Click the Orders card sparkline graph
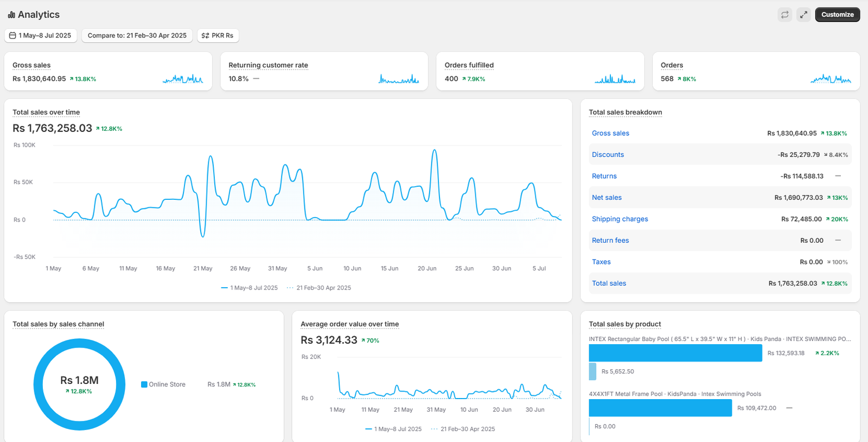The height and width of the screenshot is (442, 868). pyautogui.click(x=831, y=79)
